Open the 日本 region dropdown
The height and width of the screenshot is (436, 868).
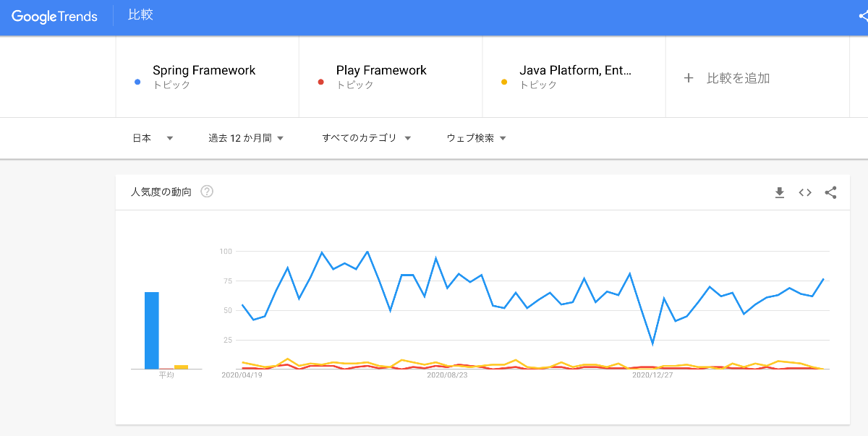click(x=153, y=138)
